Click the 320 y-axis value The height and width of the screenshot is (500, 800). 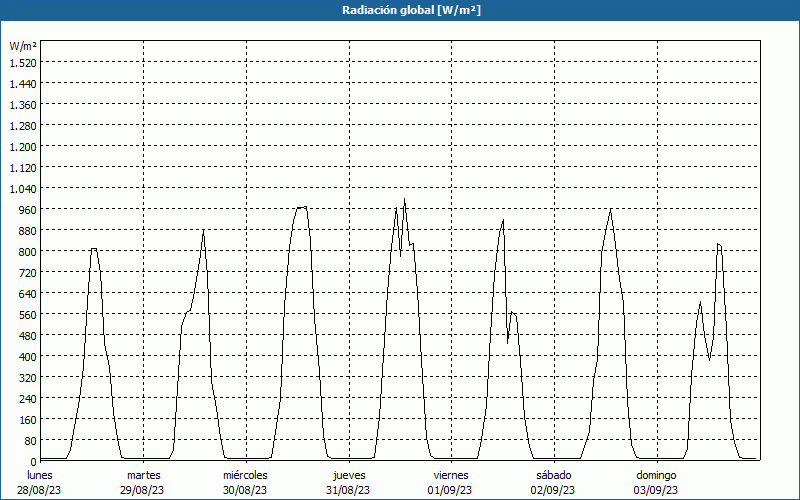click(28, 378)
